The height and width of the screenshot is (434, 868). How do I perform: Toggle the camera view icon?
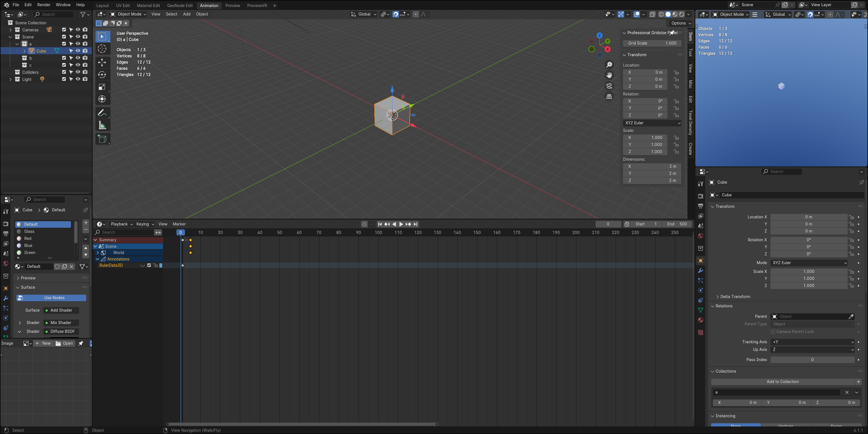609,86
